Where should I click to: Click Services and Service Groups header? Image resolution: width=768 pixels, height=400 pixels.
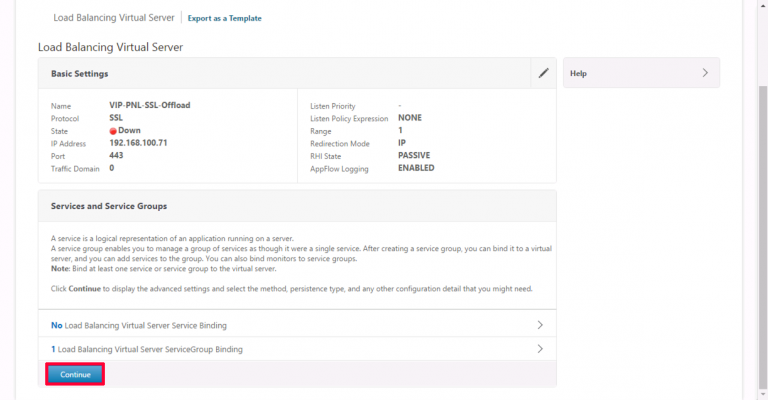coord(109,206)
